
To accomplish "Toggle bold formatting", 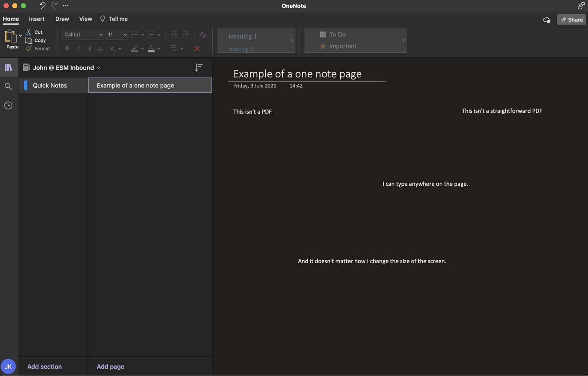I will tap(67, 48).
